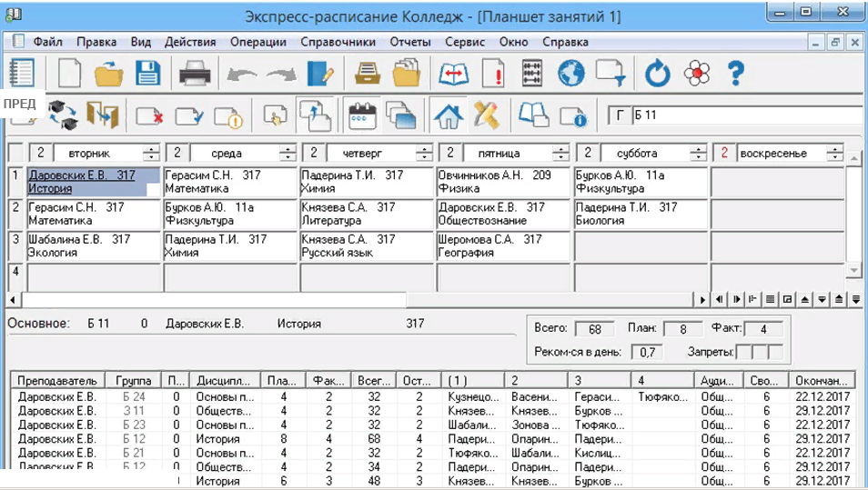Viewport: 868px width, 490px height.
Task: Click the calendar icon in second toolbar
Action: click(x=362, y=115)
